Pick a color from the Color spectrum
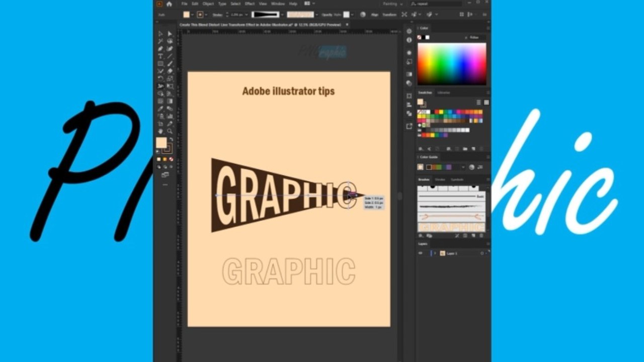The width and height of the screenshot is (644, 362). [452, 63]
